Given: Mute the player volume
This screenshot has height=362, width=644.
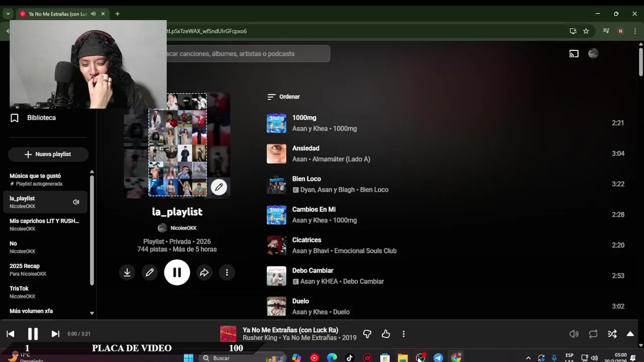Looking at the screenshot, I should coord(574,334).
